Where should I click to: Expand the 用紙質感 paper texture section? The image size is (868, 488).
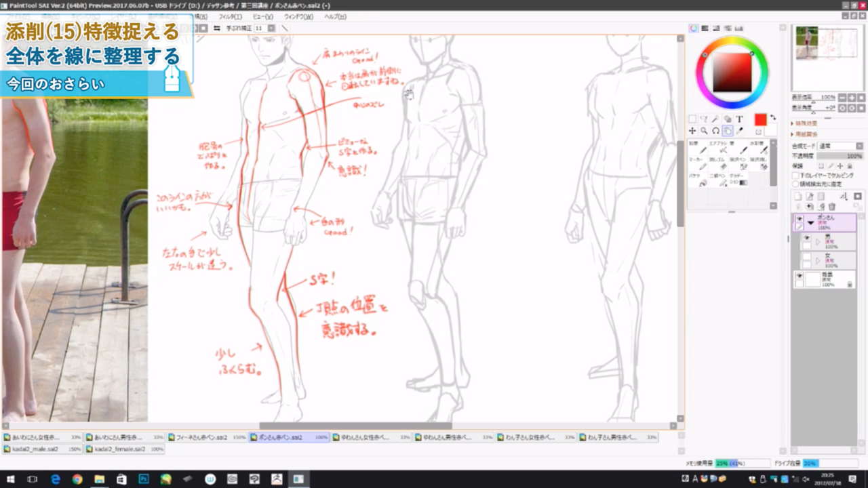[793, 134]
